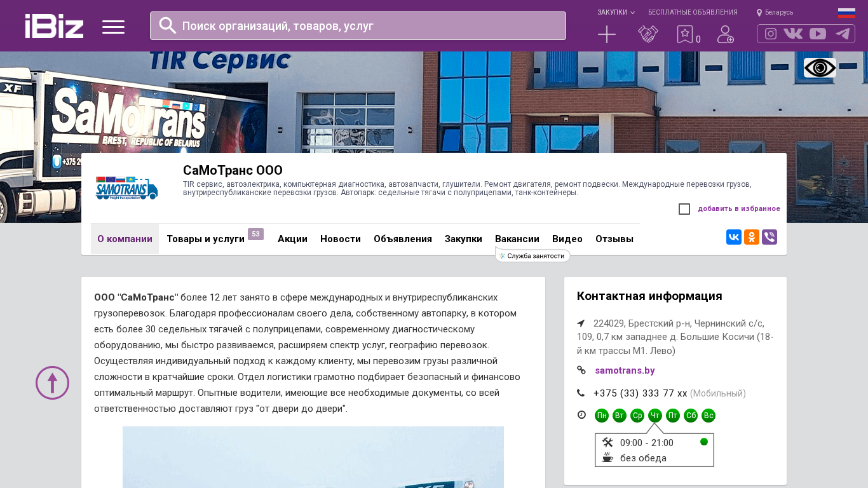The height and width of the screenshot is (488, 868).
Task: Focus the organizations search field
Action: pos(358,26)
